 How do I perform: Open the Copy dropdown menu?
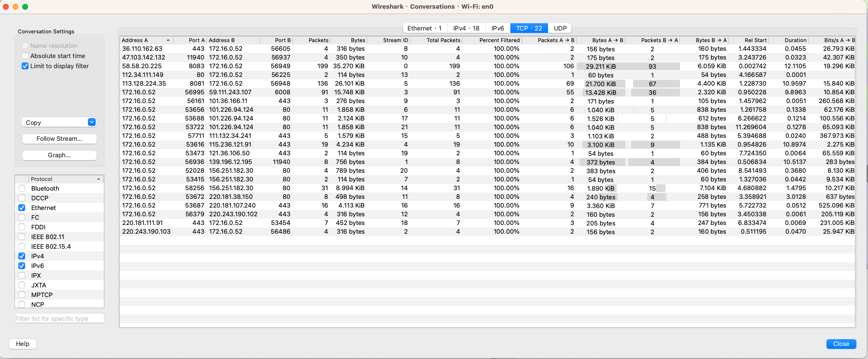coord(59,122)
